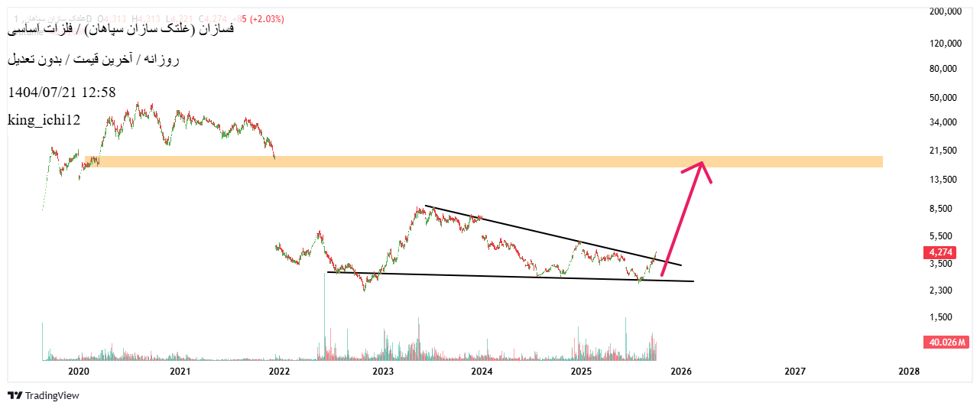
Task: Click the king_ichi12 author text
Action: pyautogui.click(x=44, y=120)
